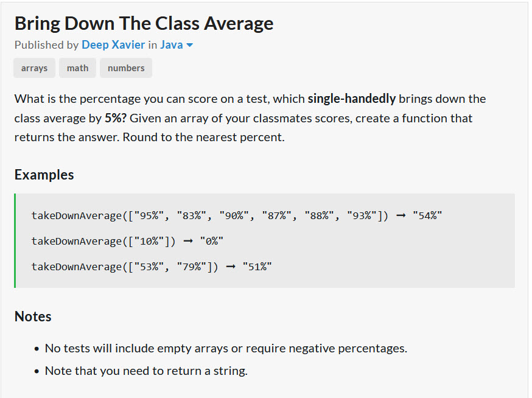Click the first takeDownAverage example line
This screenshot has height=398, width=532.
point(237,215)
